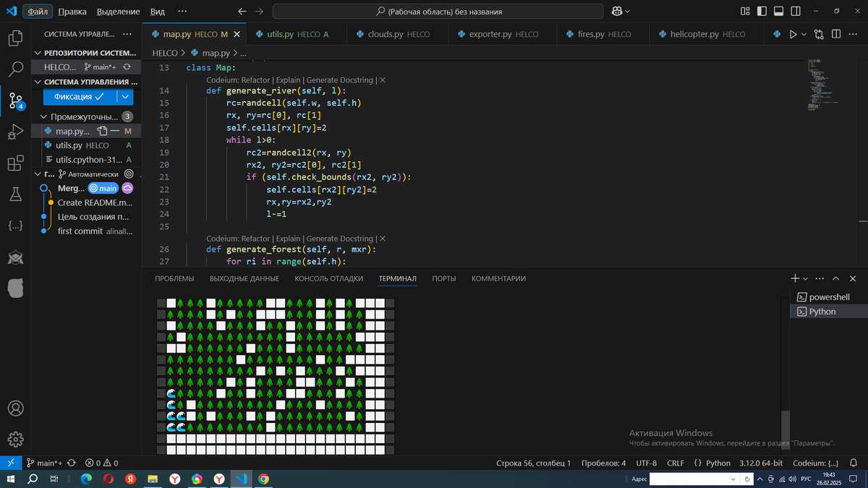
Task: Open the Explorer view in activity bar
Action: point(15,38)
